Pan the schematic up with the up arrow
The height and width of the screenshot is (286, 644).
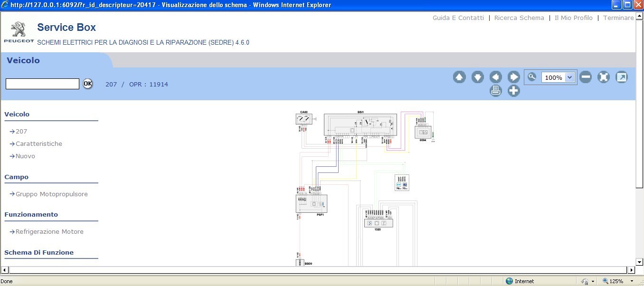click(x=459, y=77)
